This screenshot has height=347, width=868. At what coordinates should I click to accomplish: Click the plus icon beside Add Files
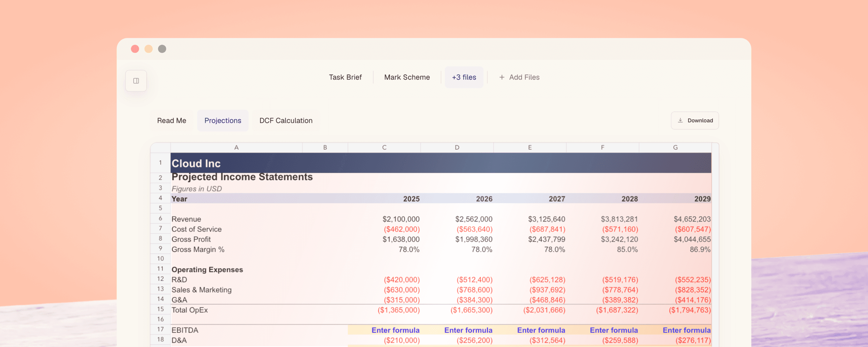(x=502, y=77)
